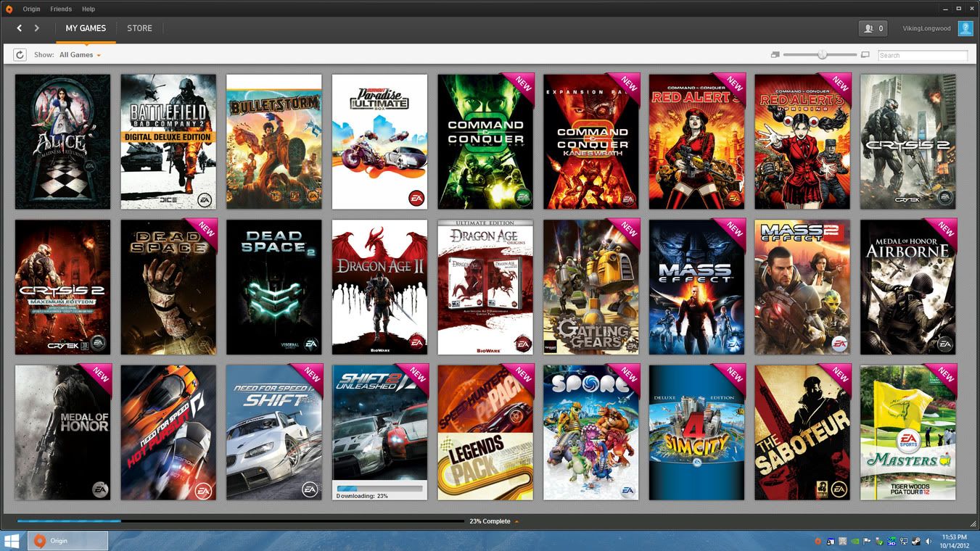980x551 pixels.
Task: Switch to the Store tab
Action: [139, 28]
